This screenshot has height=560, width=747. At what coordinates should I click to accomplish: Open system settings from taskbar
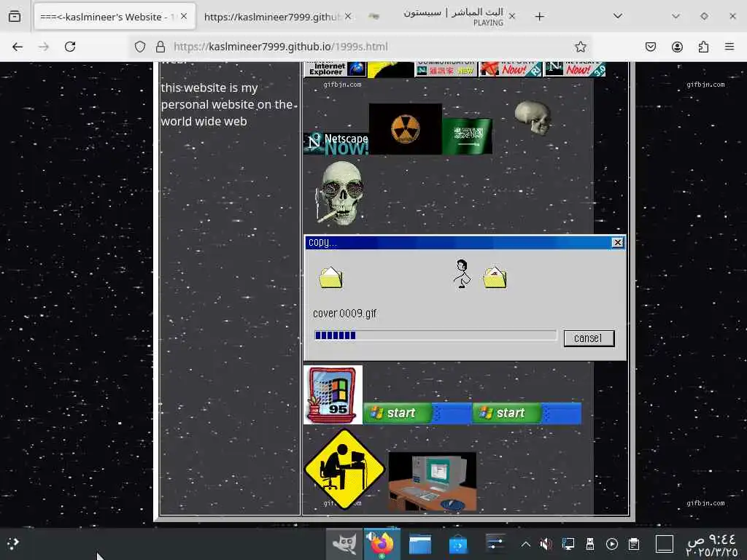tap(495, 544)
